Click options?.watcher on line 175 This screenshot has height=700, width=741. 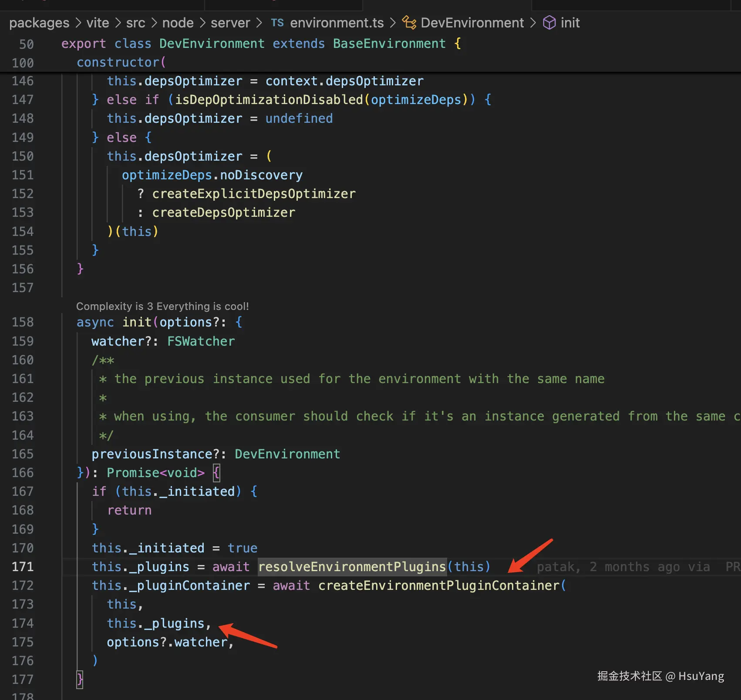coord(167,642)
